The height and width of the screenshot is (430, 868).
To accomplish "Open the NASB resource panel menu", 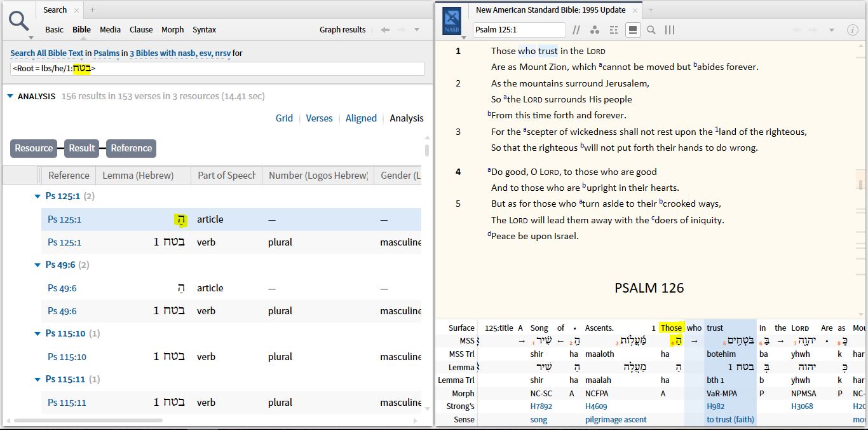I will (x=452, y=20).
